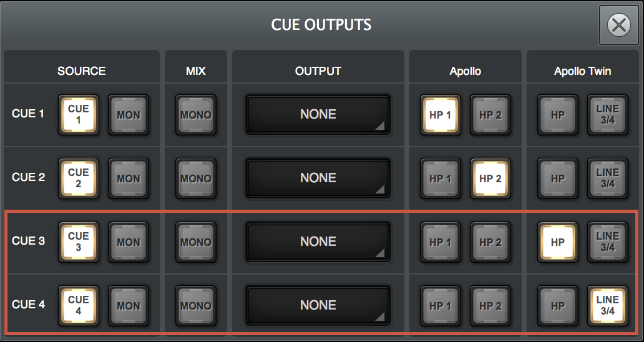Set CUE 1 source to MON
Screen dimensions: 644x342
coord(129,115)
